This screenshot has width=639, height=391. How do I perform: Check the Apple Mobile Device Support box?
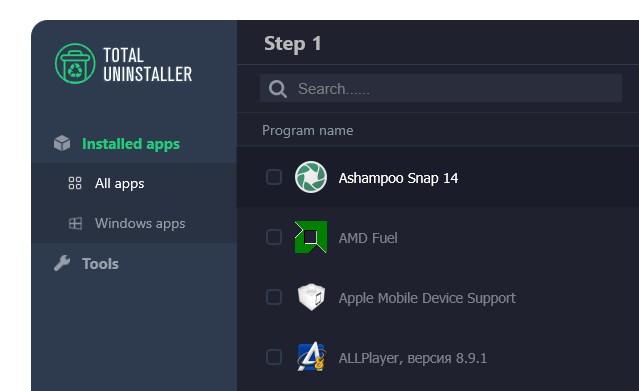274,297
